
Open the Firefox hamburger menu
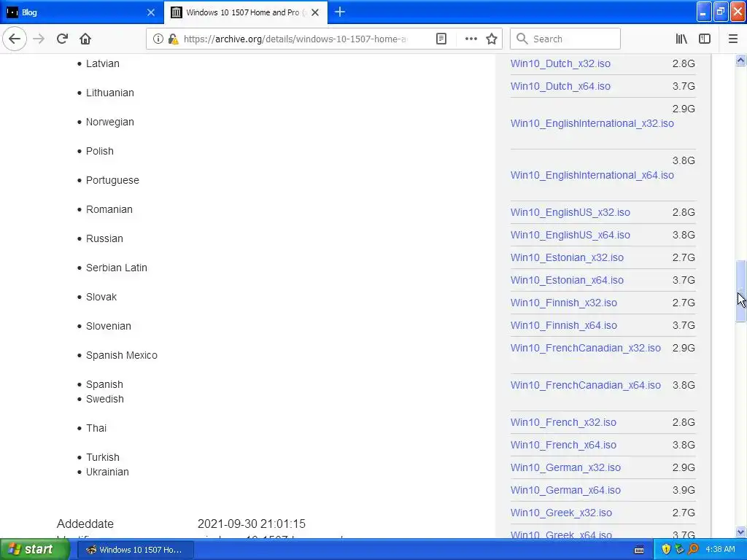732,39
